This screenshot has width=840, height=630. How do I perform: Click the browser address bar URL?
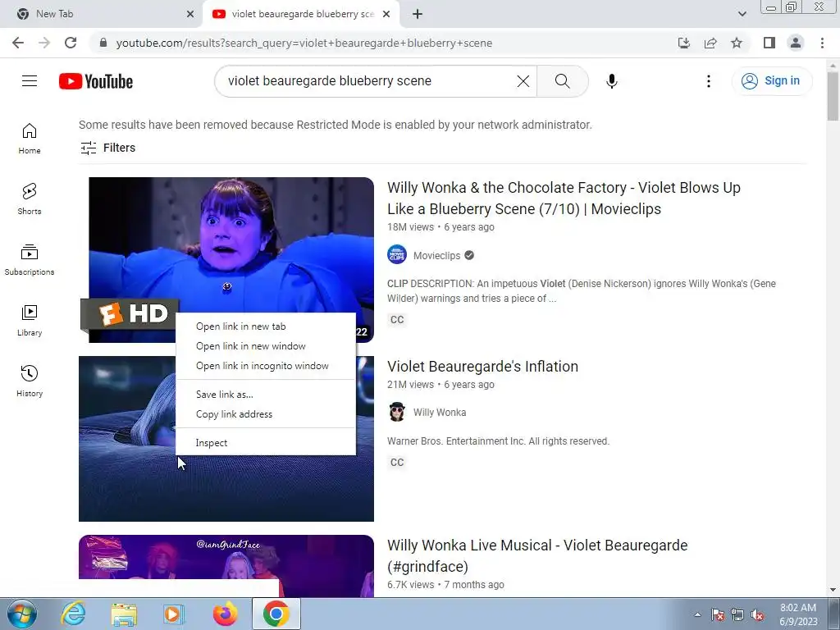pos(304,43)
